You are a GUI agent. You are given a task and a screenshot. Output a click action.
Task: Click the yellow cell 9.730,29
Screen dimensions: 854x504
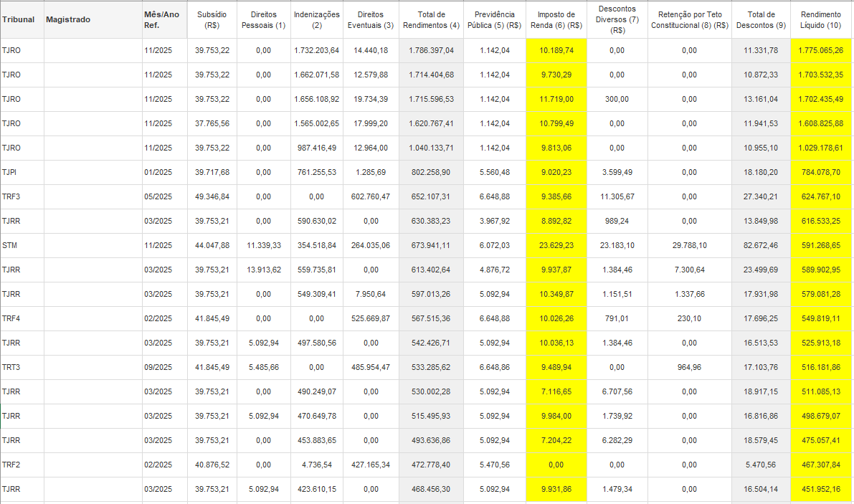click(556, 75)
